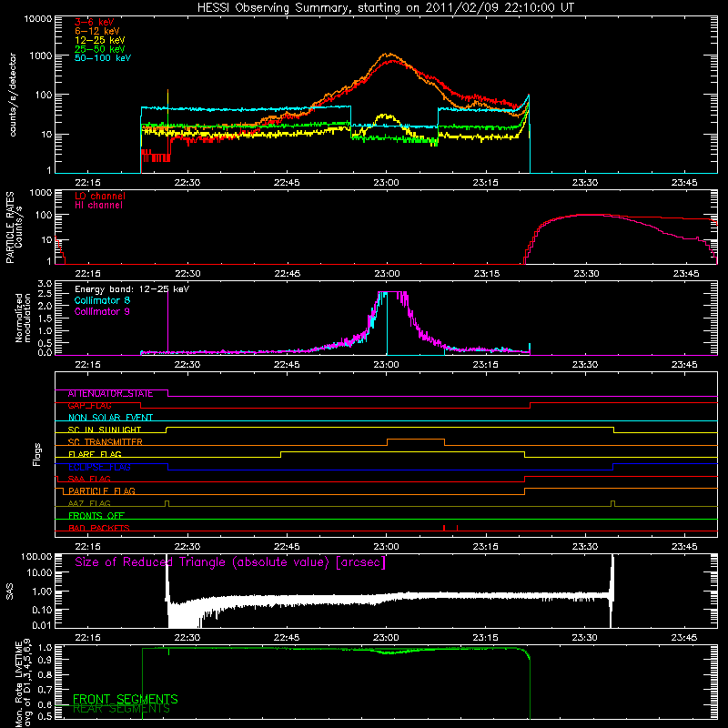
Task: Click the HI channel particle rate peak near 23:30
Action: [585, 215]
